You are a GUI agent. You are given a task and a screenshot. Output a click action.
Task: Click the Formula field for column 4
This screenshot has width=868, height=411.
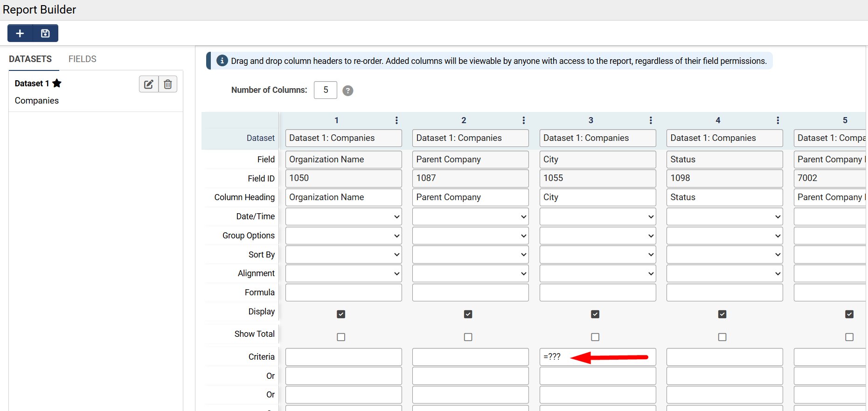(725, 293)
